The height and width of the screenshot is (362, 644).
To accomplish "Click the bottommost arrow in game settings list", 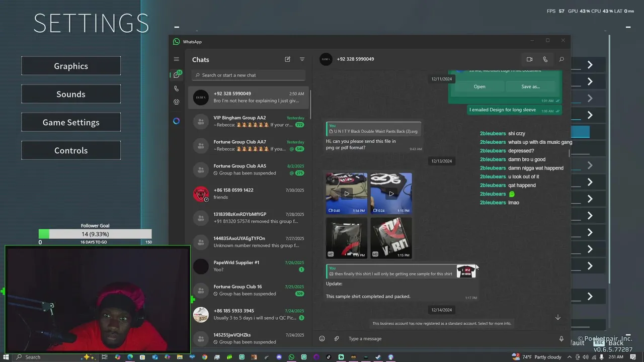I will (x=590, y=296).
